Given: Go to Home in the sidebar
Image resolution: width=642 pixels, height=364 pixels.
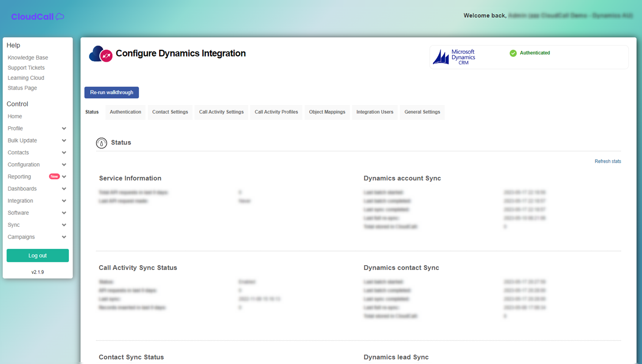Looking at the screenshot, I should 15,116.
